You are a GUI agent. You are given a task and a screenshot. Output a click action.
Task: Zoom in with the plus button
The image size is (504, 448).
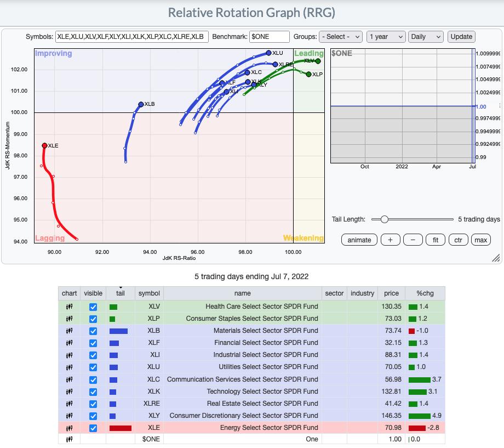[390, 240]
